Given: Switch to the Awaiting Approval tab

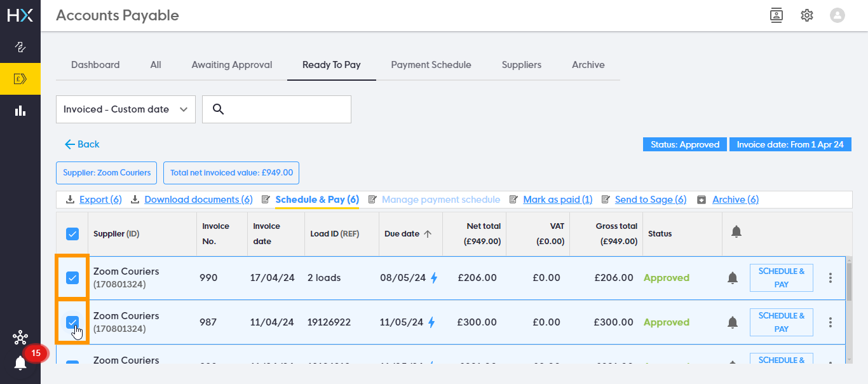Looking at the screenshot, I should 232,65.
